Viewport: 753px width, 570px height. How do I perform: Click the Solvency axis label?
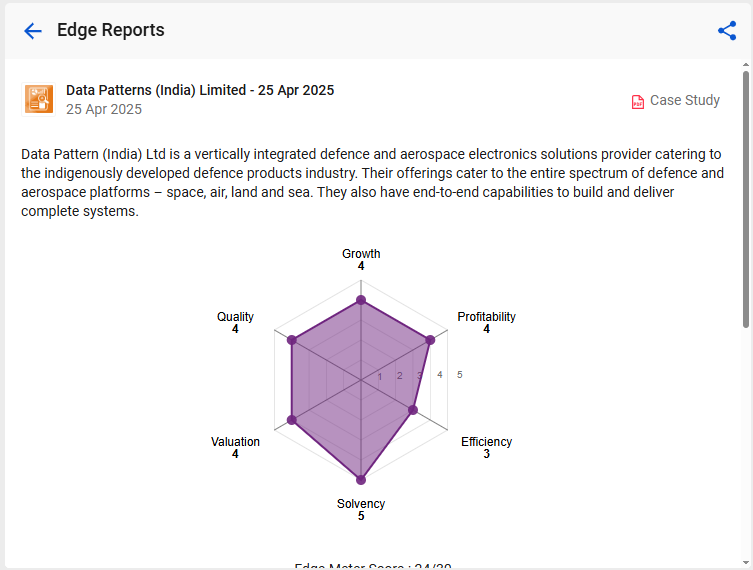click(x=361, y=504)
